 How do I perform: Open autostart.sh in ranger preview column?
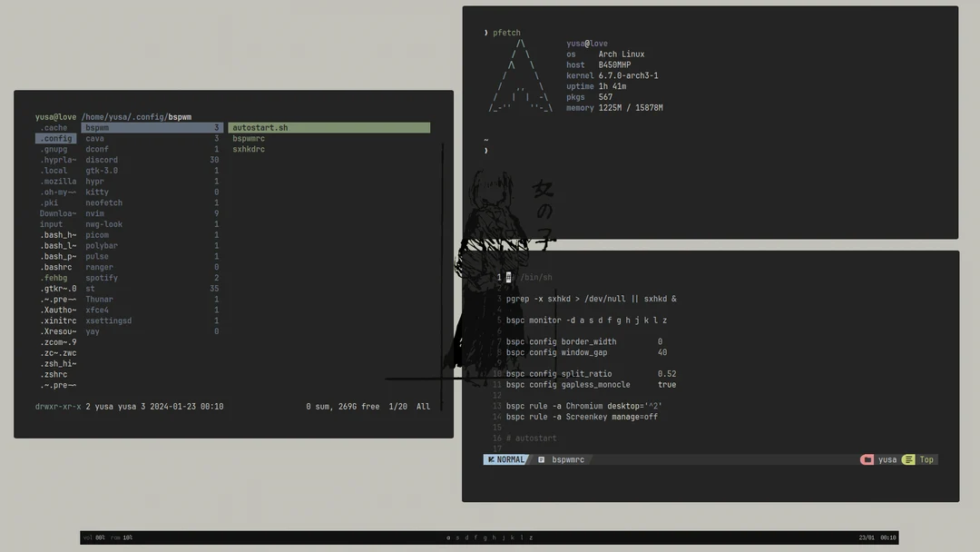tap(260, 127)
